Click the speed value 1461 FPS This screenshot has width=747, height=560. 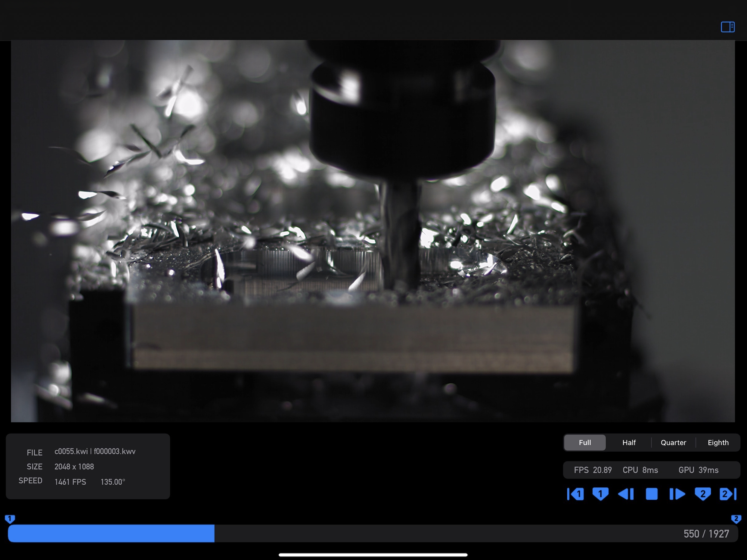pos(70,482)
